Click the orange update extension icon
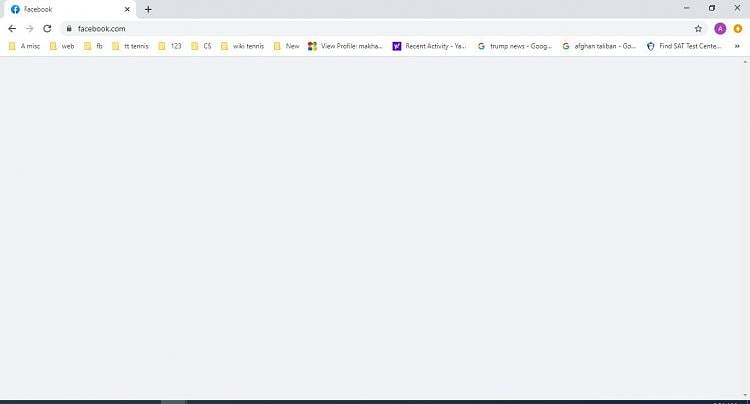750x404 pixels. pos(738,29)
